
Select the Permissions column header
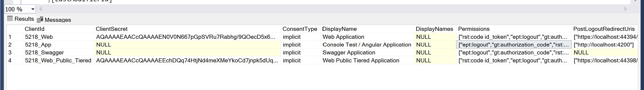474,29
